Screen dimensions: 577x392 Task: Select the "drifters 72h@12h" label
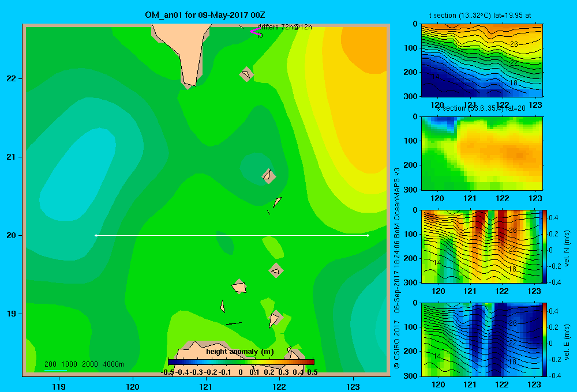pyautogui.click(x=284, y=27)
